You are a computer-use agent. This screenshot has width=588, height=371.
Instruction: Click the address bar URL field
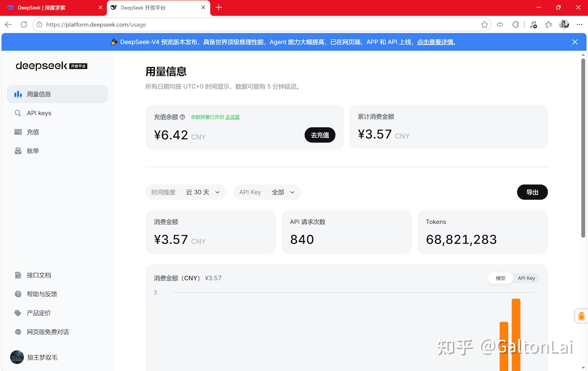pos(262,25)
